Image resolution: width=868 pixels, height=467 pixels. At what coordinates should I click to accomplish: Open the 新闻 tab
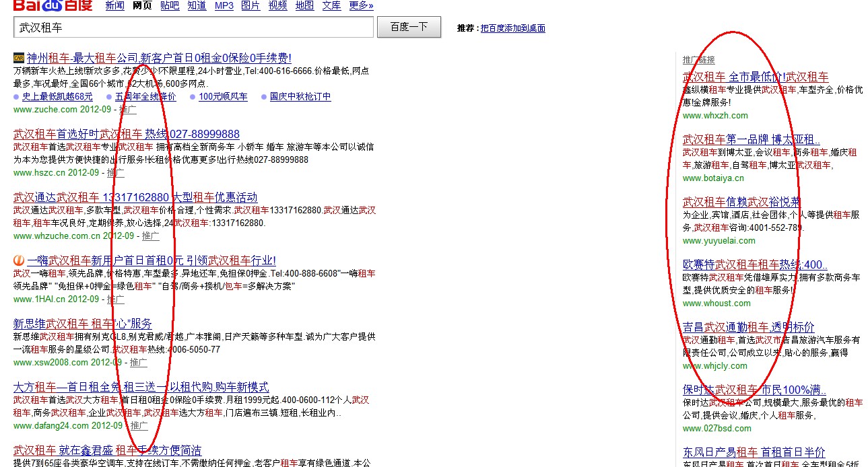point(114,6)
